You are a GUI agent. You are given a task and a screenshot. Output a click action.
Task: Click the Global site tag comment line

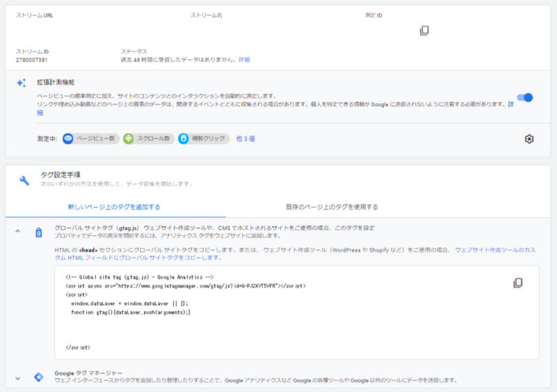140,277
